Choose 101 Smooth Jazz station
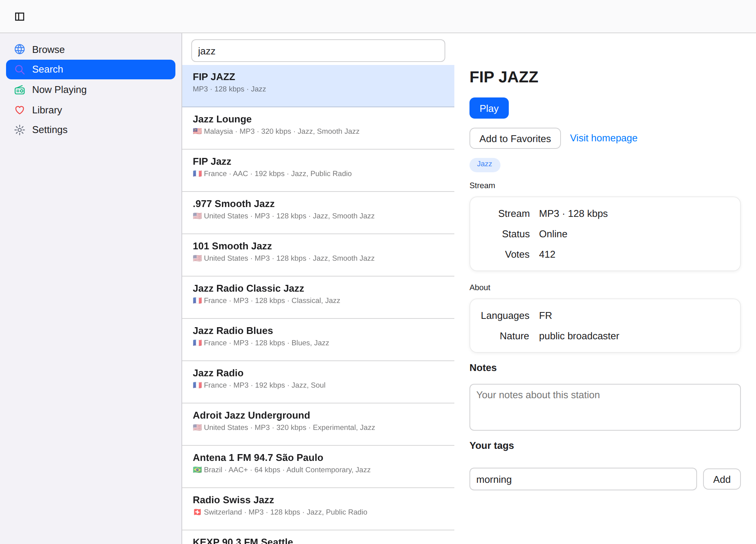This screenshot has height=544, width=756. 318,255
